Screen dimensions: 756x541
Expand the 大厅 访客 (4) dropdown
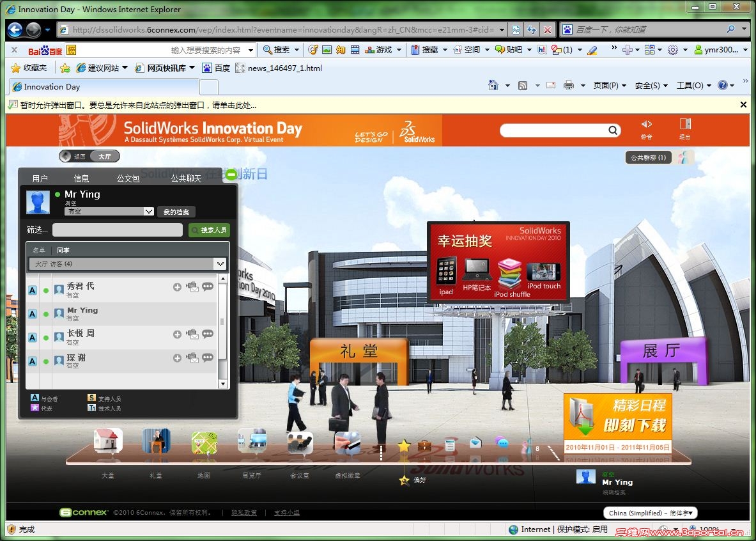pos(127,263)
